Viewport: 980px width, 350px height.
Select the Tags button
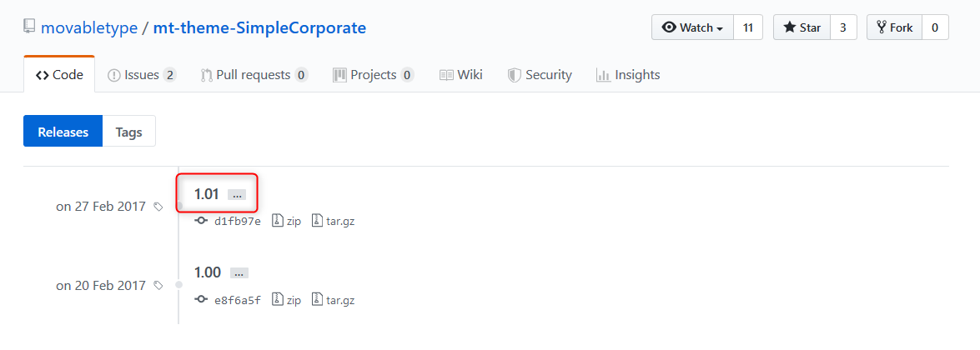pyautogui.click(x=128, y=132)
